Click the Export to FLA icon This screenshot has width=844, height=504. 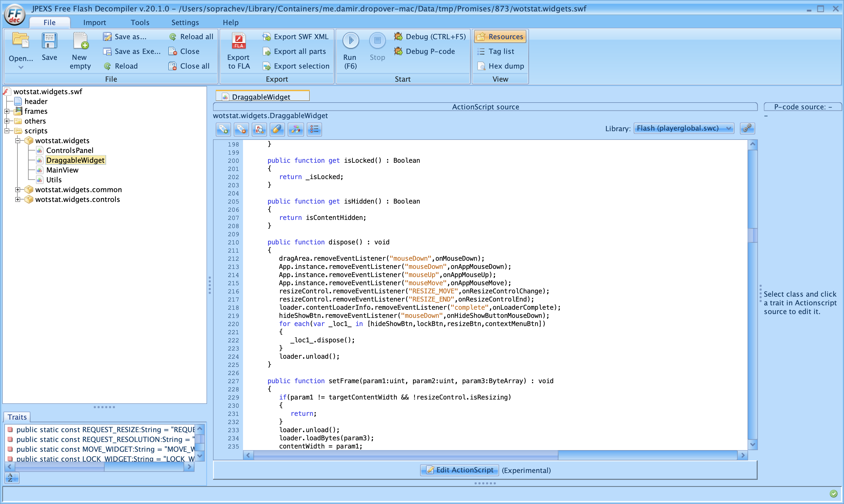pyautogui.click(x=239, y=41)
